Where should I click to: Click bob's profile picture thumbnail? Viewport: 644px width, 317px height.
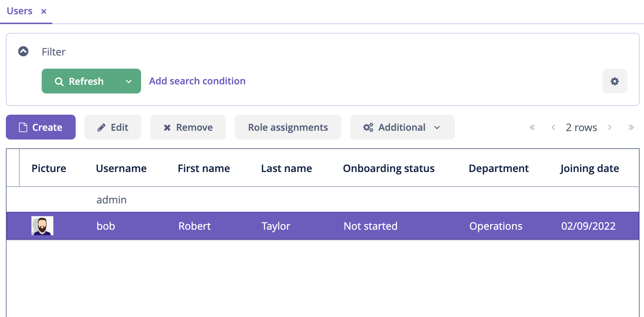point(42,226)
